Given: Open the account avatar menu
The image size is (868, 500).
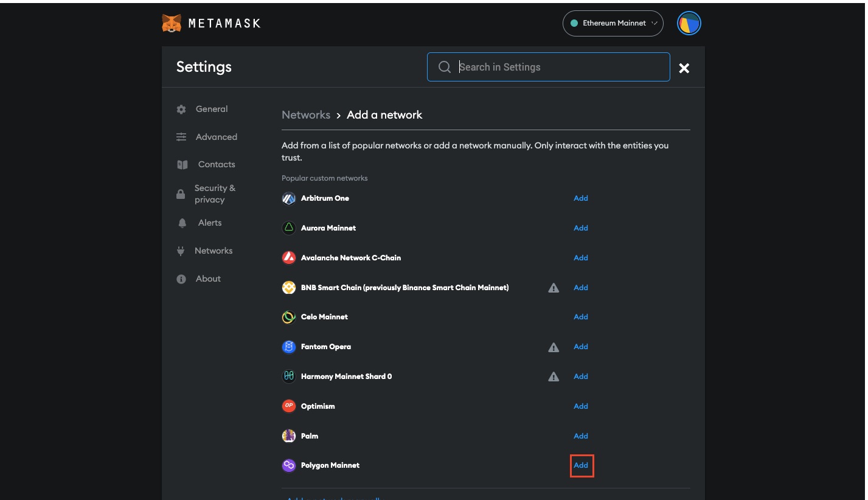Looking at the screenshot, I should 689,23.
